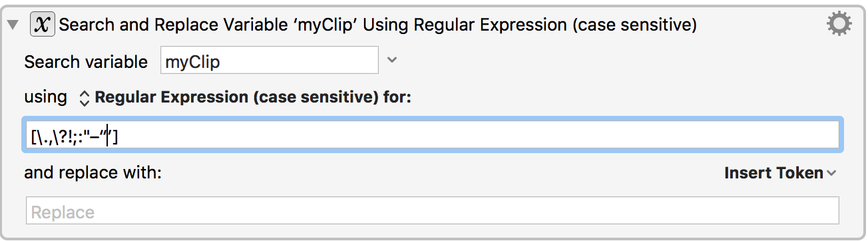Open the variable chooser chevron beside myClip
Viewport: 868px width, 241px height.
point(392,60)
